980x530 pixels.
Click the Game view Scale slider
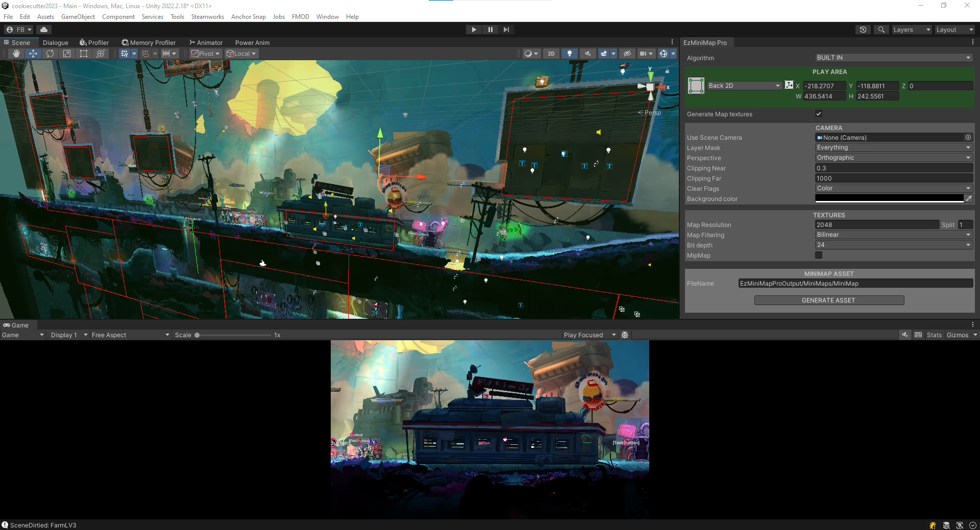click(233, 335)
